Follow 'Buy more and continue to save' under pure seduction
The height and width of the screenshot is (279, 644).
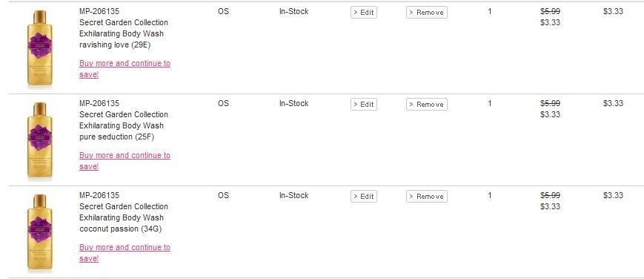point(125,161)
